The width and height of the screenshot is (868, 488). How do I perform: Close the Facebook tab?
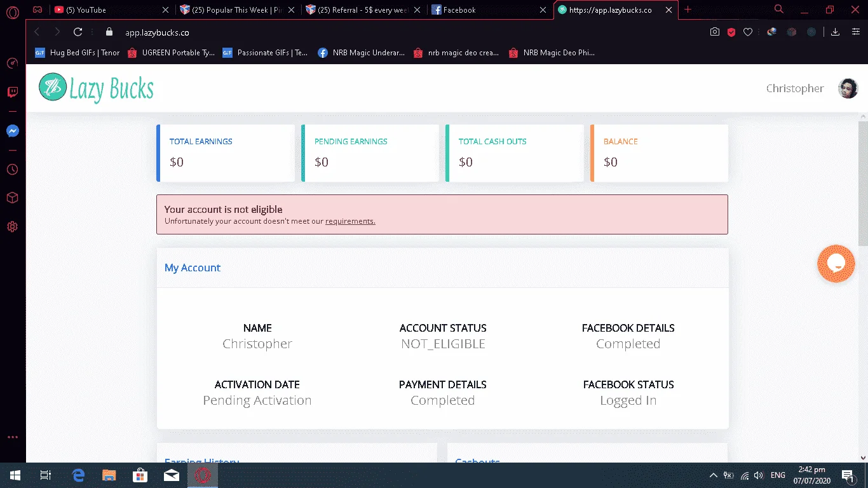tap(543, 10)
